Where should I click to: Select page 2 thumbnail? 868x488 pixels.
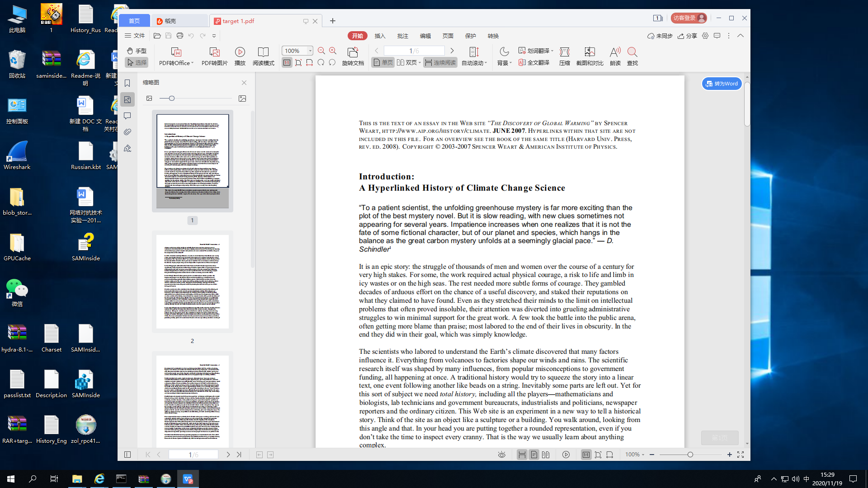point(192,281)
